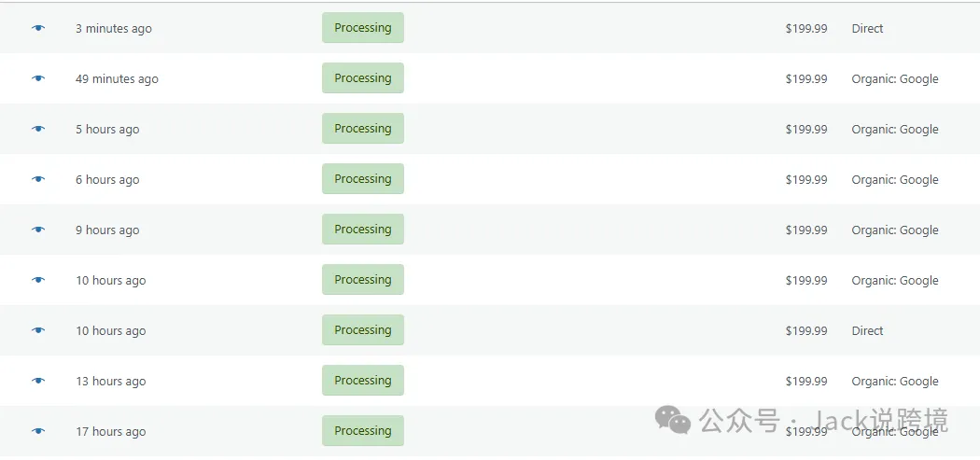This screenshot has height=460, width=980.
Task: Open preview eye for 49 minutes ago order
Action: pyautogui.click(x=38, y=78)
